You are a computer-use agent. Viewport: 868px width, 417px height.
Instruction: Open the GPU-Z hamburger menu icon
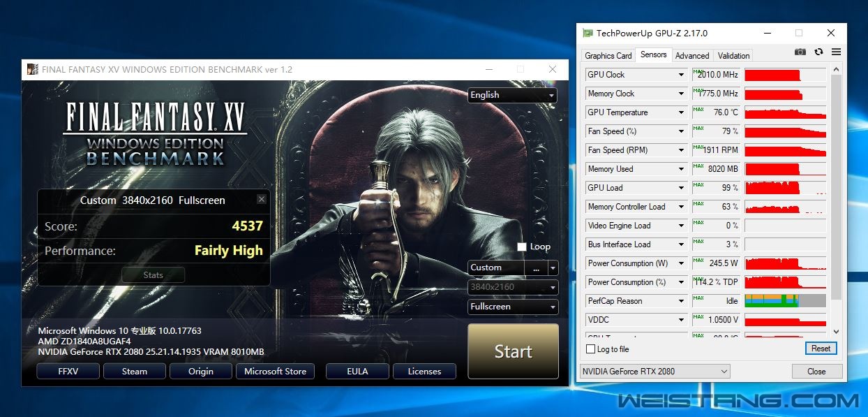[x=836, y=52]
